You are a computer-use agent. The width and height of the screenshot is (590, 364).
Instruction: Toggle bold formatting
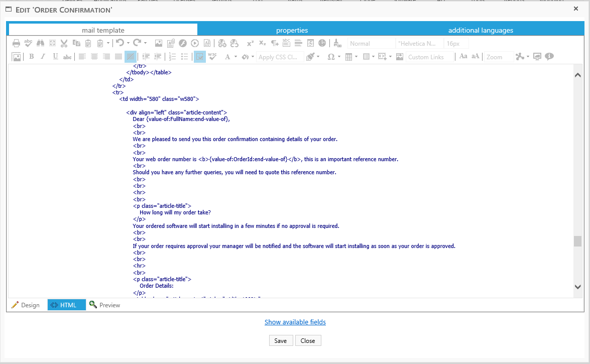pyautogui.click(x=31, y=56)
